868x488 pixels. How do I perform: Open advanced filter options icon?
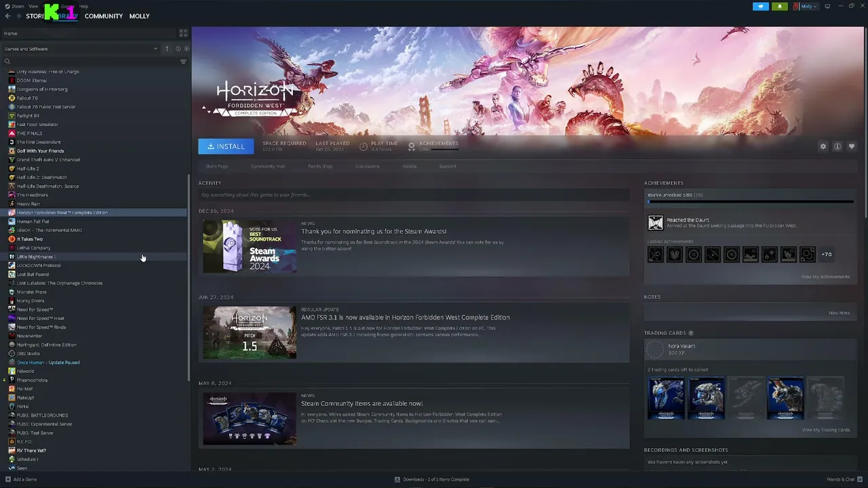pos(183,62)
